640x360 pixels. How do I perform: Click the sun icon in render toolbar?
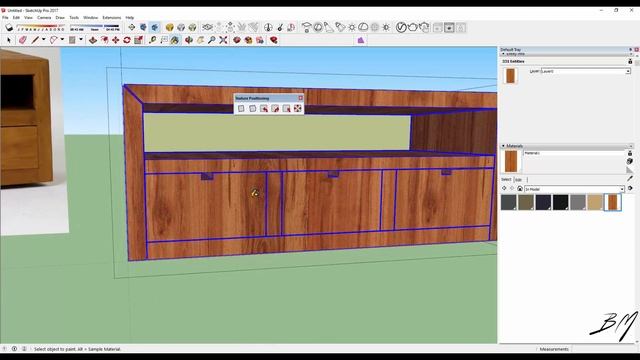352,27
